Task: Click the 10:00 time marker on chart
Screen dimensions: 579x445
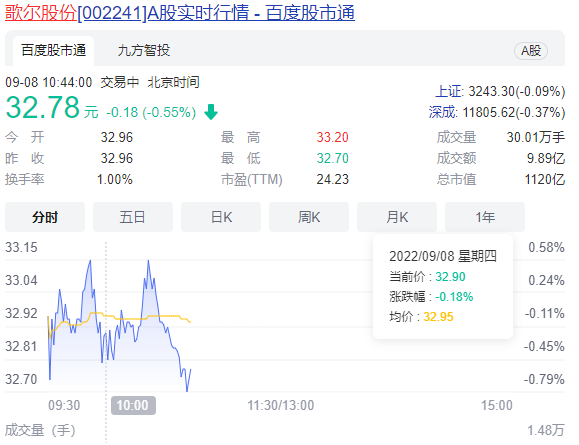Action: [133, 405]
